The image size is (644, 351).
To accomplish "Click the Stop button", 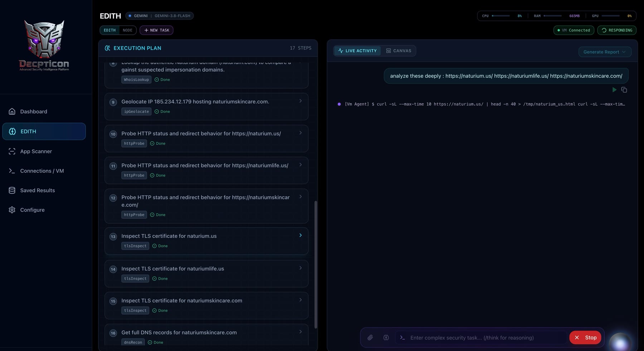I will (x=585, y=337).
